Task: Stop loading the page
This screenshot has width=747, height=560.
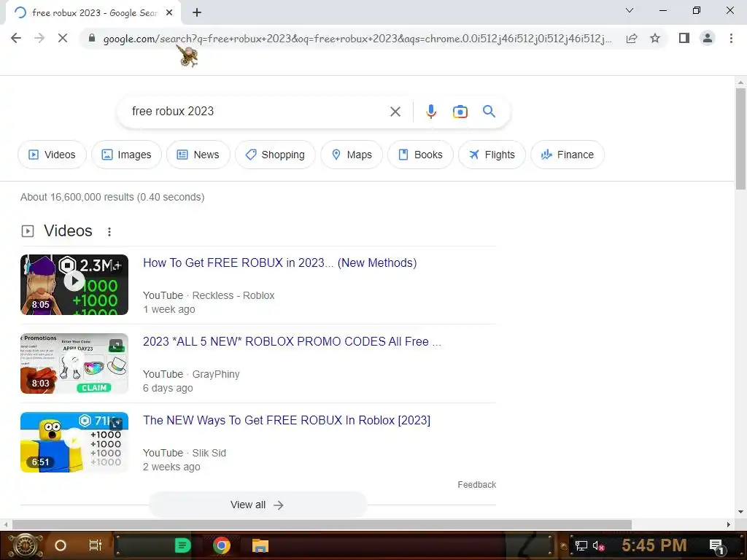Action: click(x=63, y=38)
